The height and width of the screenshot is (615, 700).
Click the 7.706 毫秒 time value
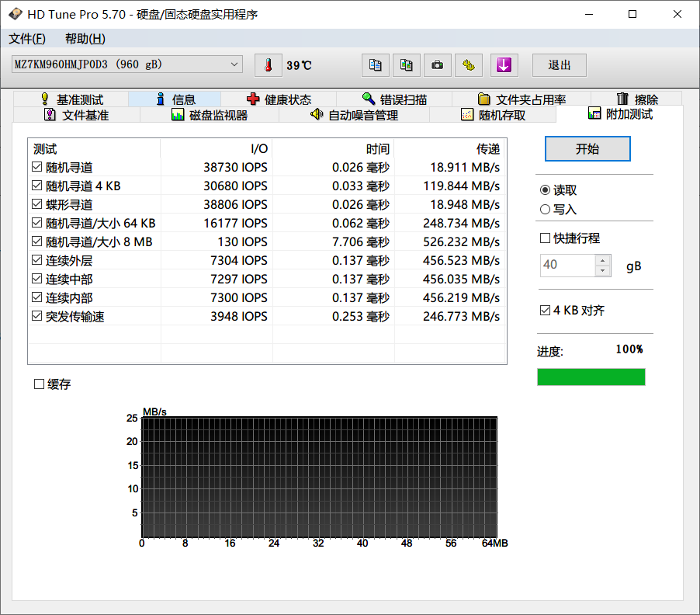tap(361, 241)
